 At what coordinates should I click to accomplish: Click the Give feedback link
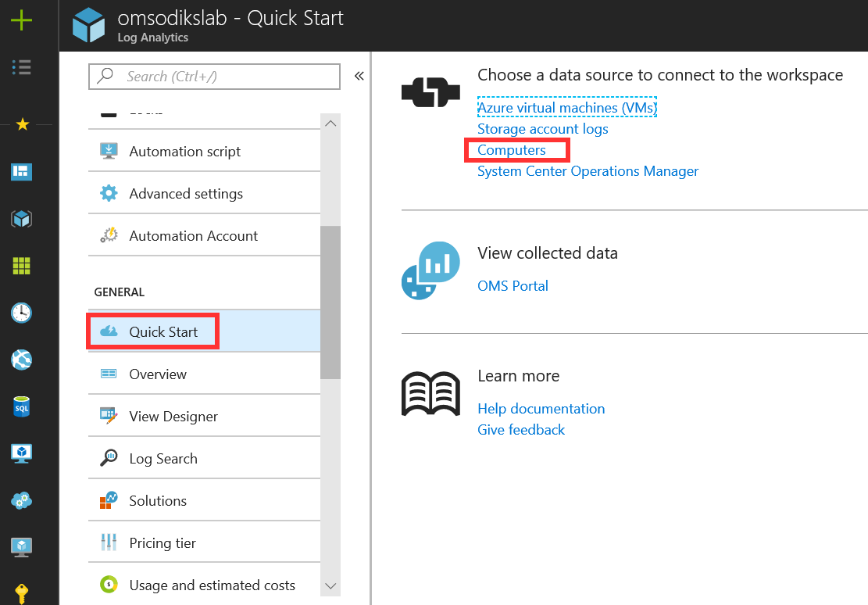point(521,430)
